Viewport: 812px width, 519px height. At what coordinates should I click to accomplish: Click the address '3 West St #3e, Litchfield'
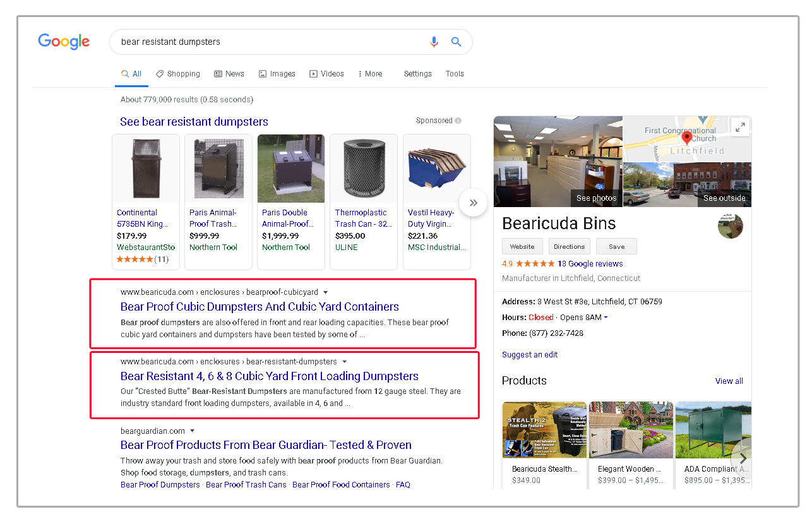tap(600, 302)
